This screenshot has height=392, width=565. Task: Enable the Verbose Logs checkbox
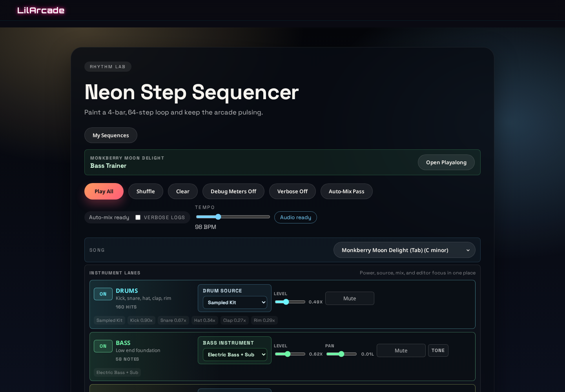pos(138,217)
